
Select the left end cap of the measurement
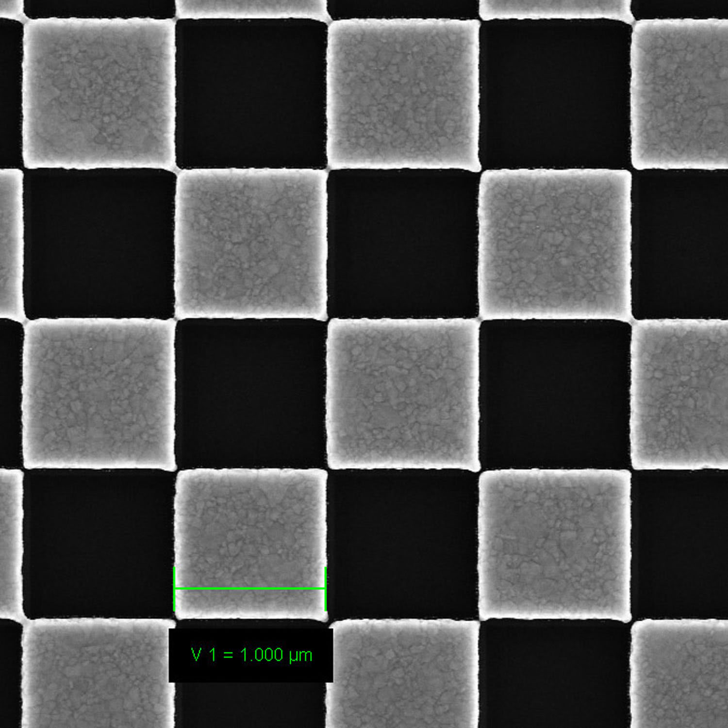174,588
